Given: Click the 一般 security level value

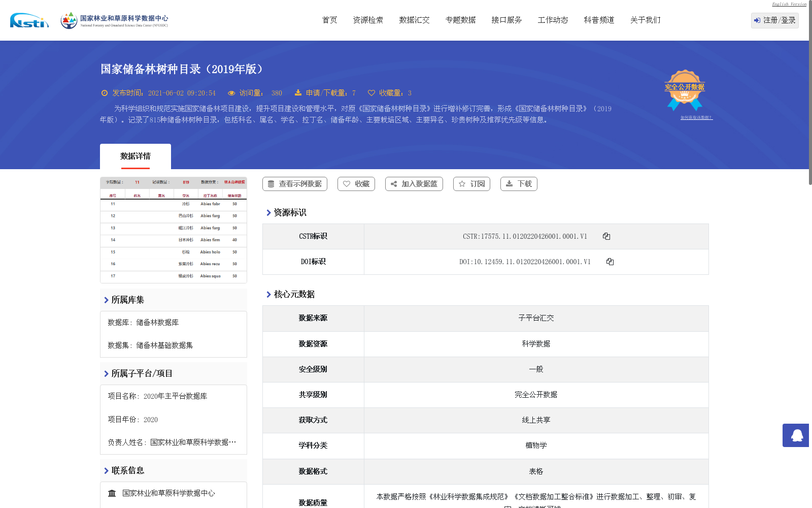Looking at the screenshot, I should (x=536, y=369).
